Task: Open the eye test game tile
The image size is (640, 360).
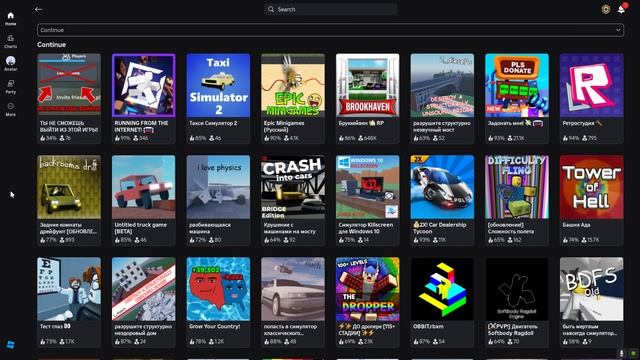Action: [69, 302]
